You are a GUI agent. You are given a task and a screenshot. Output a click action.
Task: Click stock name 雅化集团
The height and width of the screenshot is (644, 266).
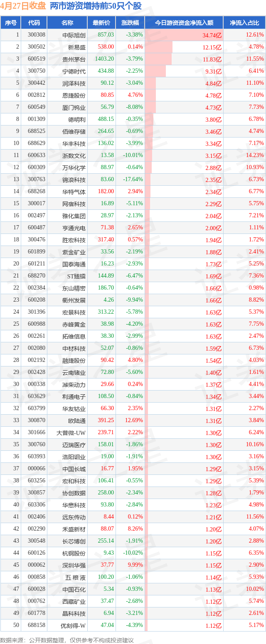coord(74,216)
